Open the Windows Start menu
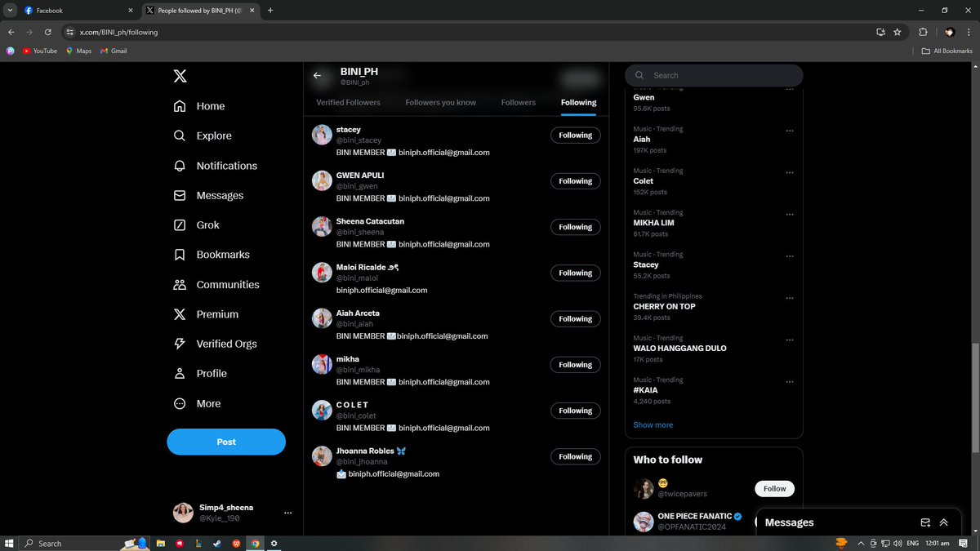 (9, 543)
